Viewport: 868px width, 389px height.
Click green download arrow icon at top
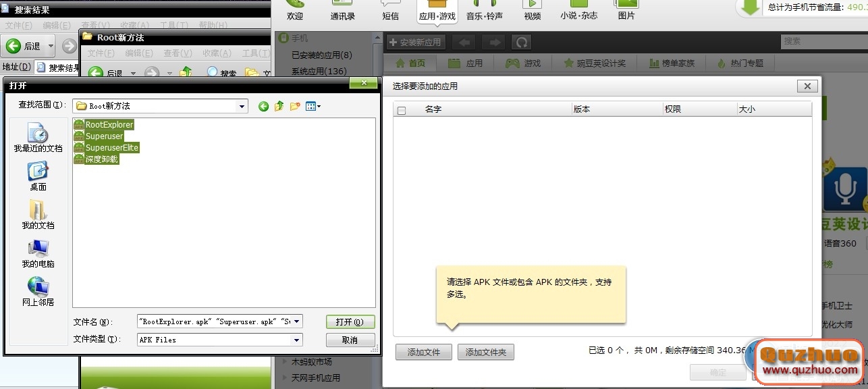point(750,7)
